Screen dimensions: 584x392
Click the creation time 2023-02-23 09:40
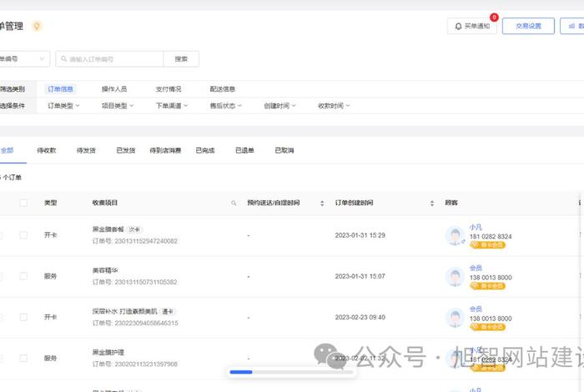pyautogui.click(x=360, y=317)
